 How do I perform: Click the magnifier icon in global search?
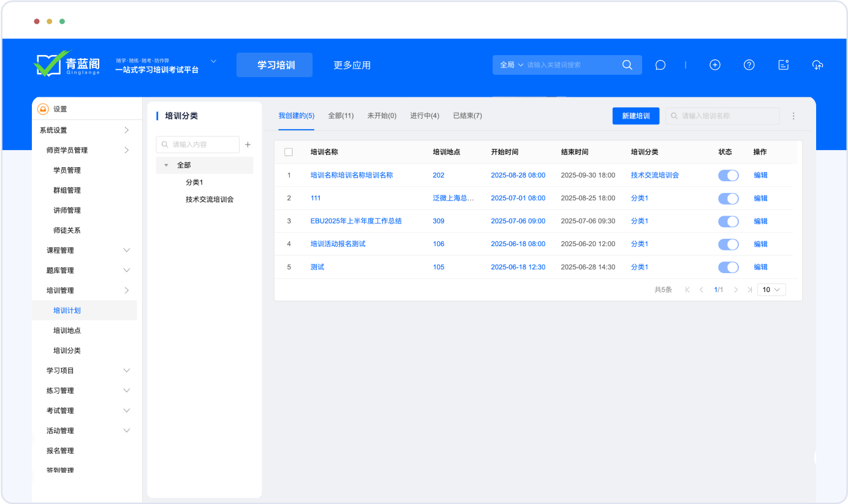pos(627,65)
